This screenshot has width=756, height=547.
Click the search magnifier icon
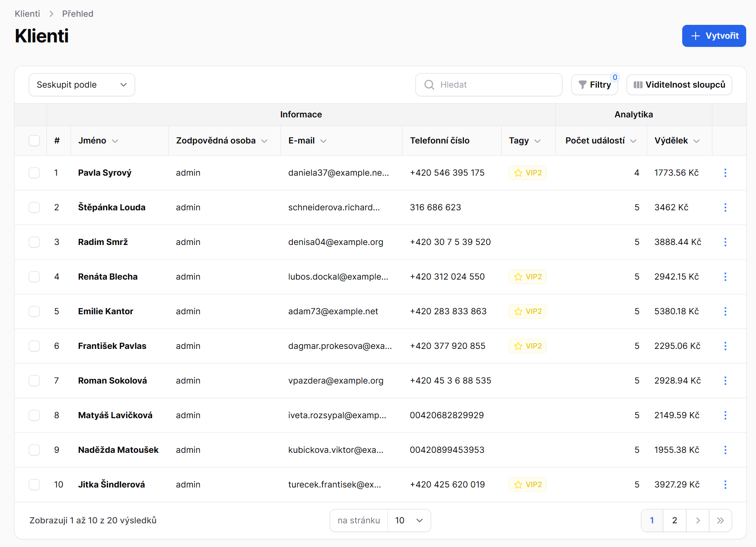(x=429, y=85)
